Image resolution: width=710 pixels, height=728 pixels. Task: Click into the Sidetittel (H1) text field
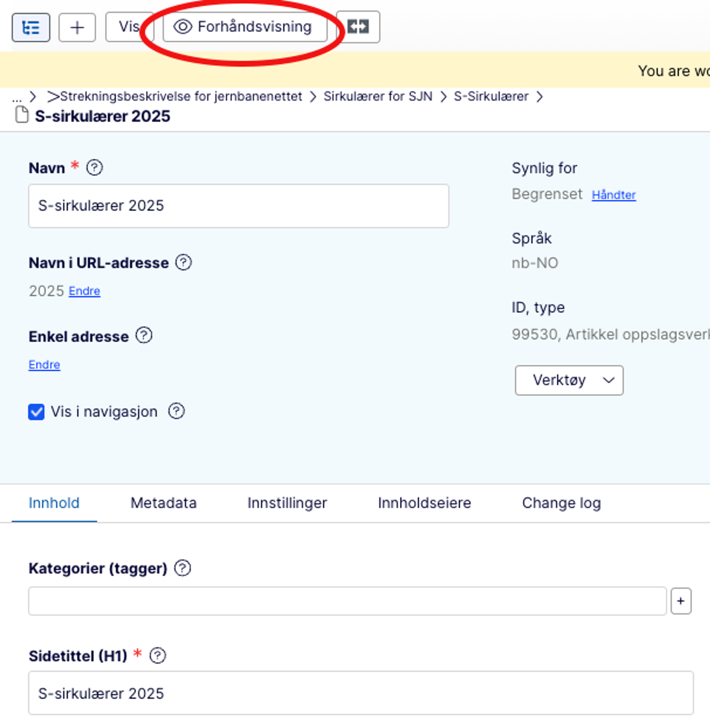360,693
